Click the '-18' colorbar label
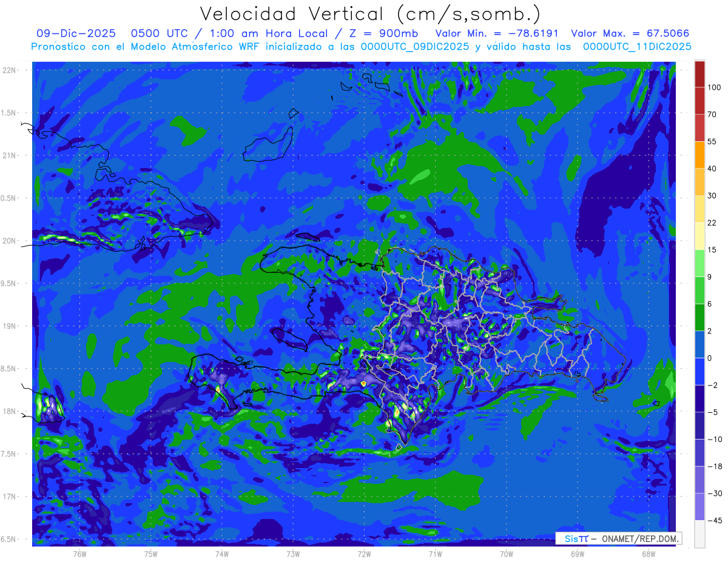728x562 pixels. point(715,466)
